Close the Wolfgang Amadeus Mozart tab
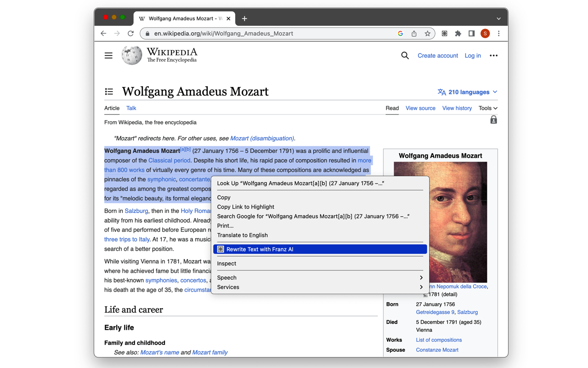Image resolution: width=588 pixels, height=368 pixels. coord(228,19)
